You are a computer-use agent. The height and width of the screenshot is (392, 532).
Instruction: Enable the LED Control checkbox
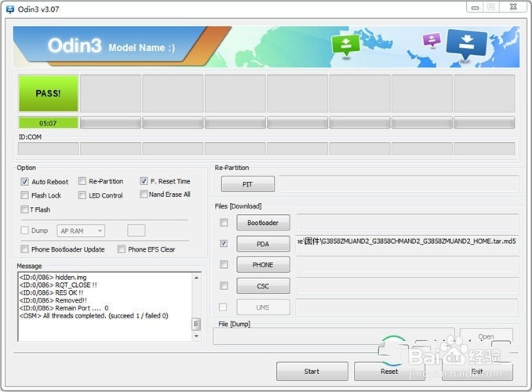tap(82, 195)
